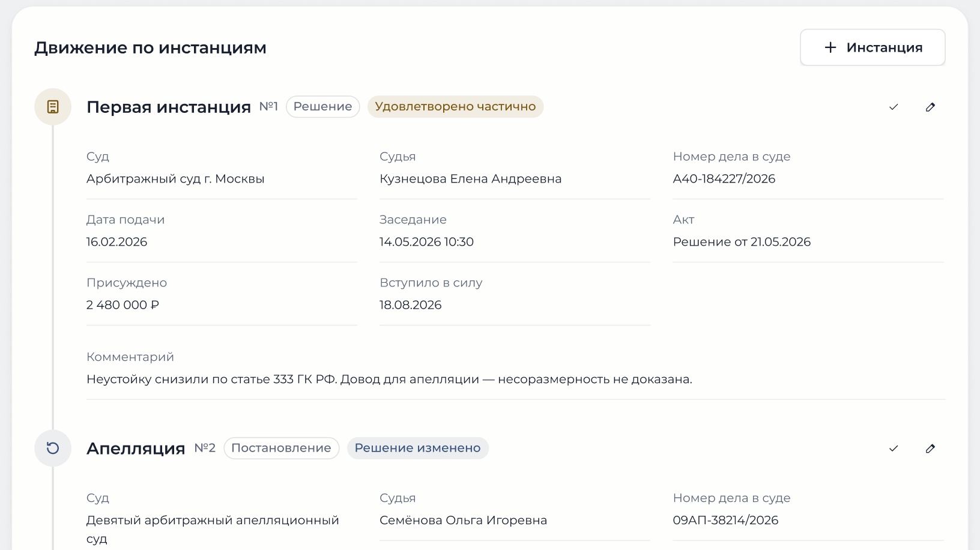Click effective date 18.08.2026
The width and height of the screenshot is (980, 550).
click(411, 305)
